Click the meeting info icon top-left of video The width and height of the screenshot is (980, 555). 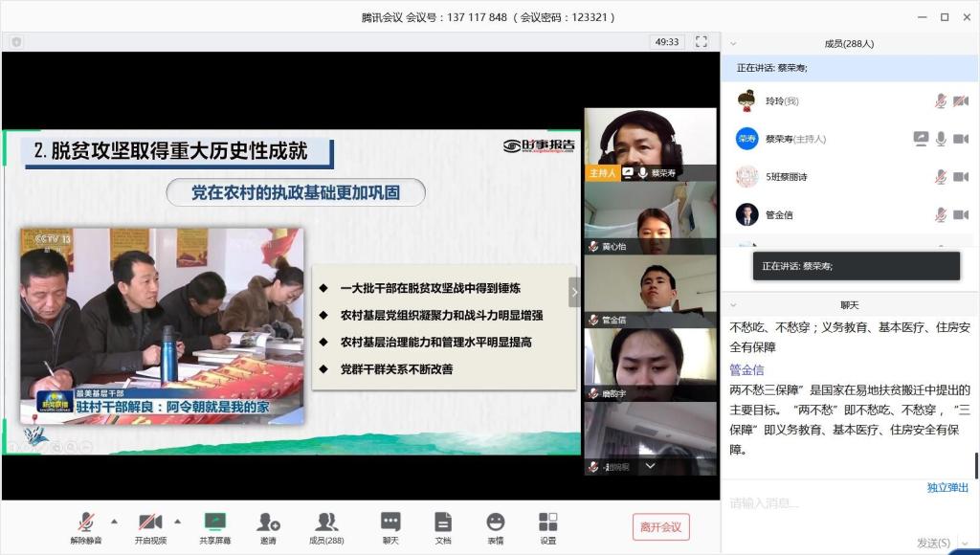(17, 42)
